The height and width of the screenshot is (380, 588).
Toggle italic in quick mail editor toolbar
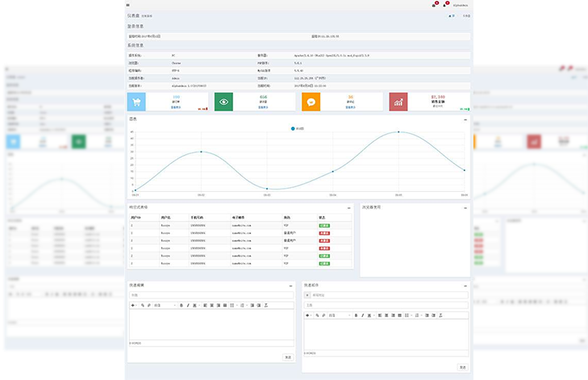[363, 315]
